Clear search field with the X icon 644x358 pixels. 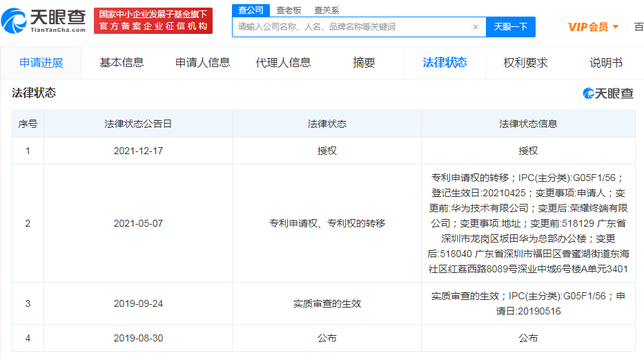(475, 27)
